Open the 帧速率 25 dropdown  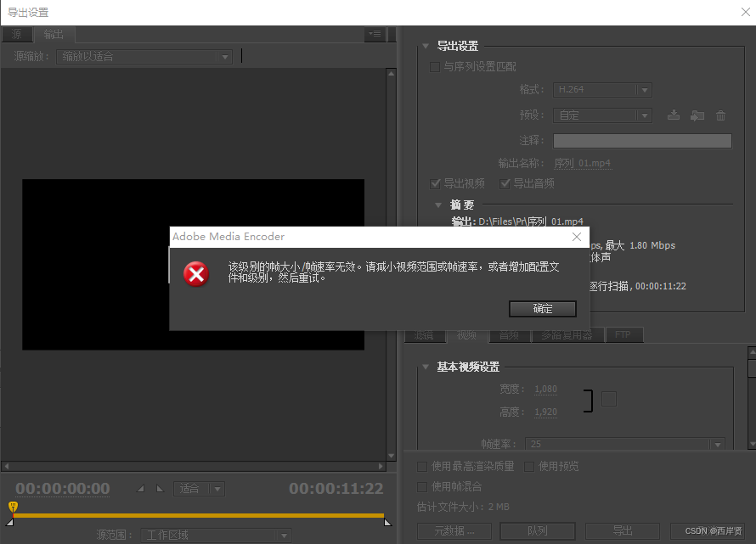click(625, 444)
